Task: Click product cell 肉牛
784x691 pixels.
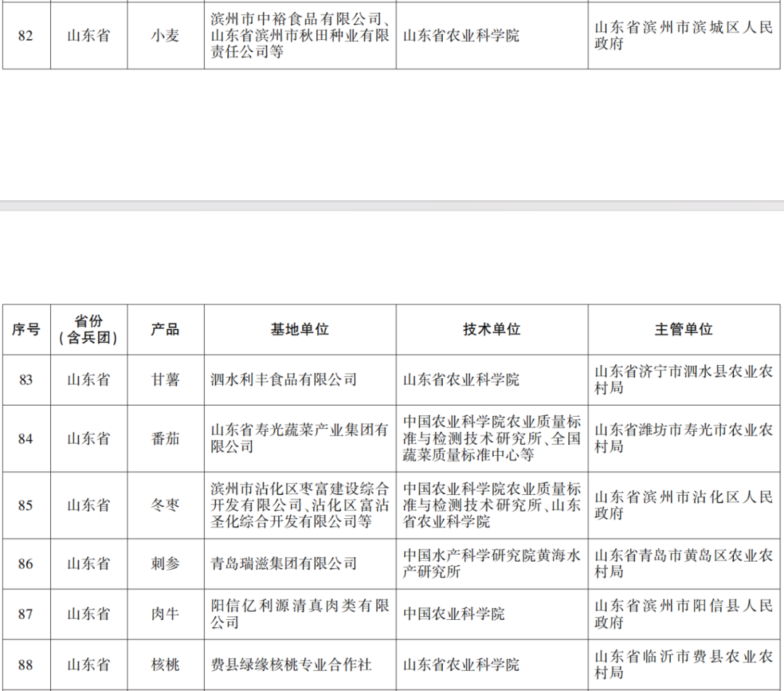Action: 165,614
